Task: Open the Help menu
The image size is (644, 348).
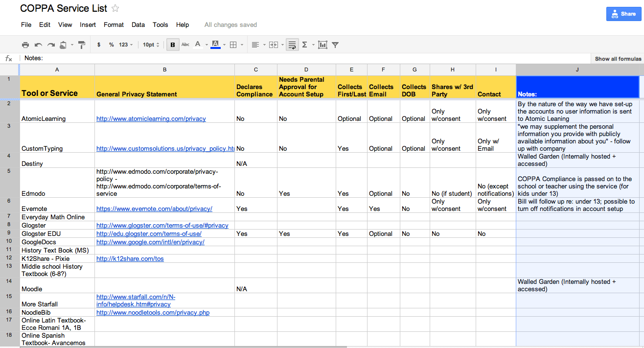Action: 183,24
